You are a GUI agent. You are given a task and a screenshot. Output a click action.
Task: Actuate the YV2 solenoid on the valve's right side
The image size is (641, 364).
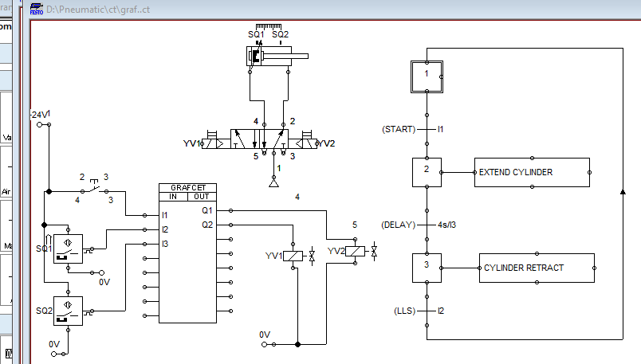tap(305, 143)
